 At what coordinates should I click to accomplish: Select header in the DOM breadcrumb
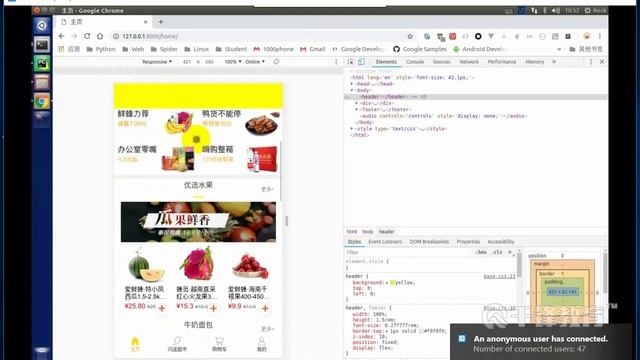coord(386,231)
